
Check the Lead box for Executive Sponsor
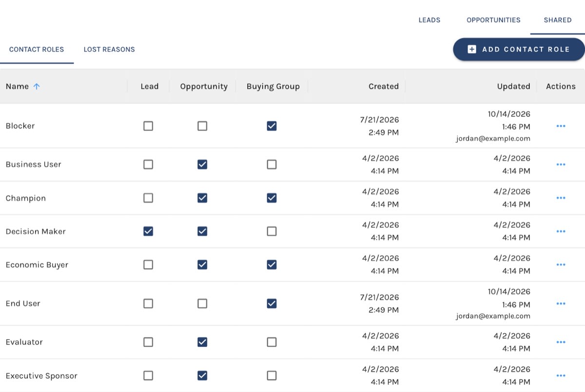[148, 376]
